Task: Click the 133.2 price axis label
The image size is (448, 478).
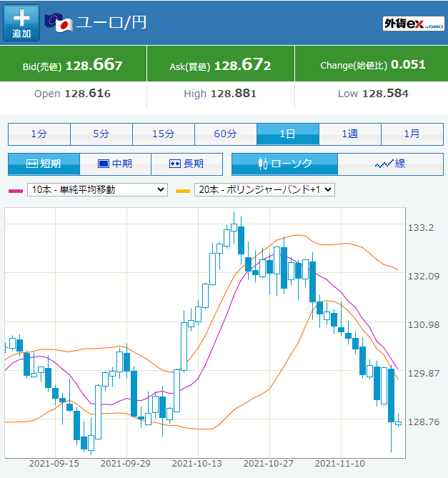Action: point(421,228)
